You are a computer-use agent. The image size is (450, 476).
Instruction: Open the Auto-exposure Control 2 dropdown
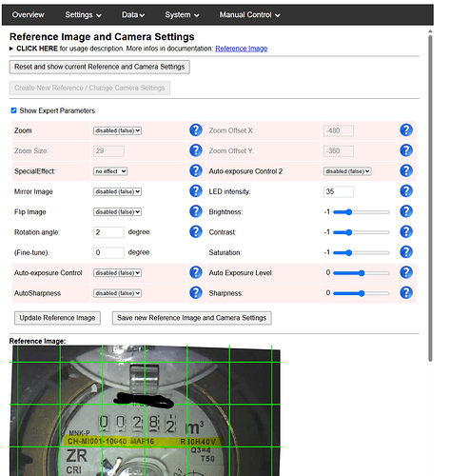[347, 171]
